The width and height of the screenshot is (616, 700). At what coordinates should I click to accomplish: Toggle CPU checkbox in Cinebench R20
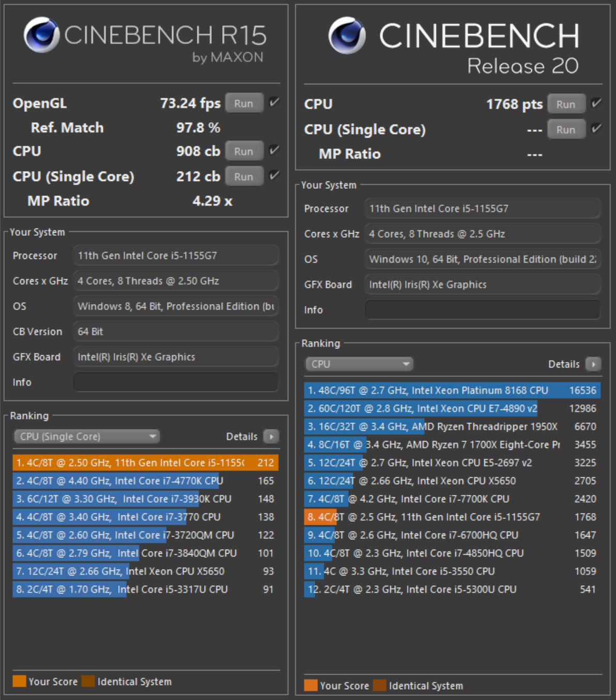pos(596,103)
